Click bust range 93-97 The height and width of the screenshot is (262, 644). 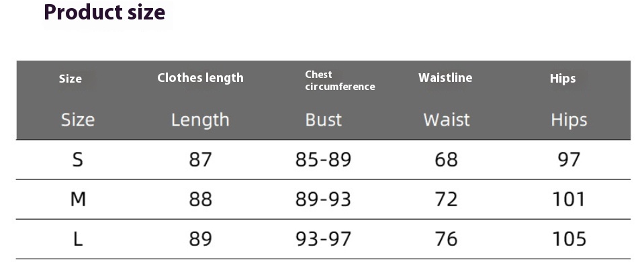pyautogui.click(x=324, y=239)
